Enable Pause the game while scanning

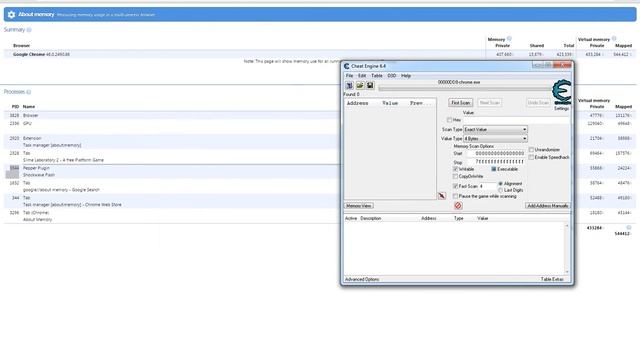pyautogui.click(x=456, y=196)
